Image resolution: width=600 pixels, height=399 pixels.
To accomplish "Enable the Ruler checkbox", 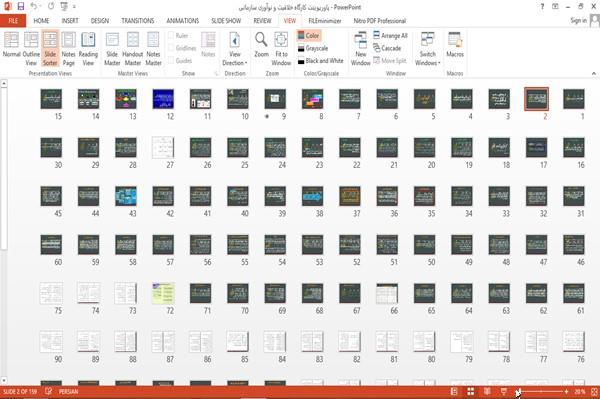I will click(x=171, y=36).
